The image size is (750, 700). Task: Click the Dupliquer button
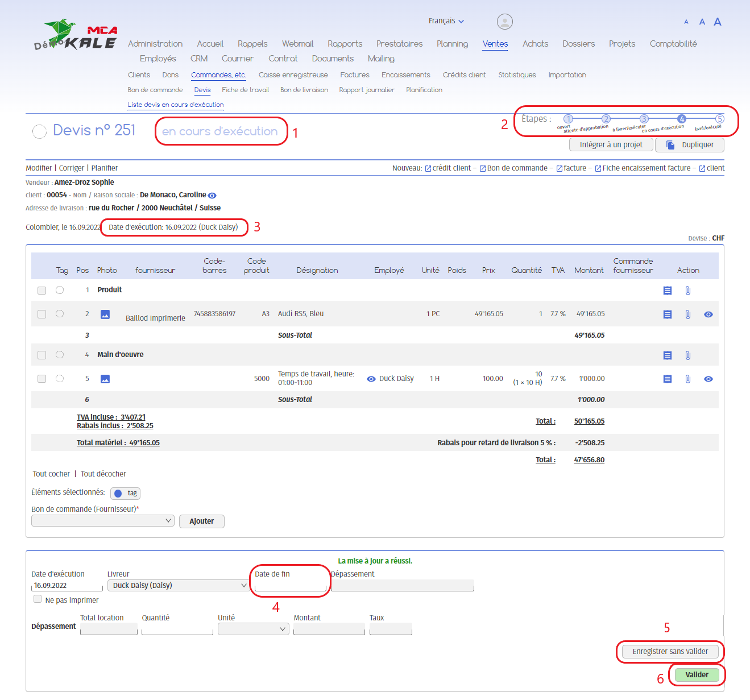pyautogui.click(x=689, y=145)
